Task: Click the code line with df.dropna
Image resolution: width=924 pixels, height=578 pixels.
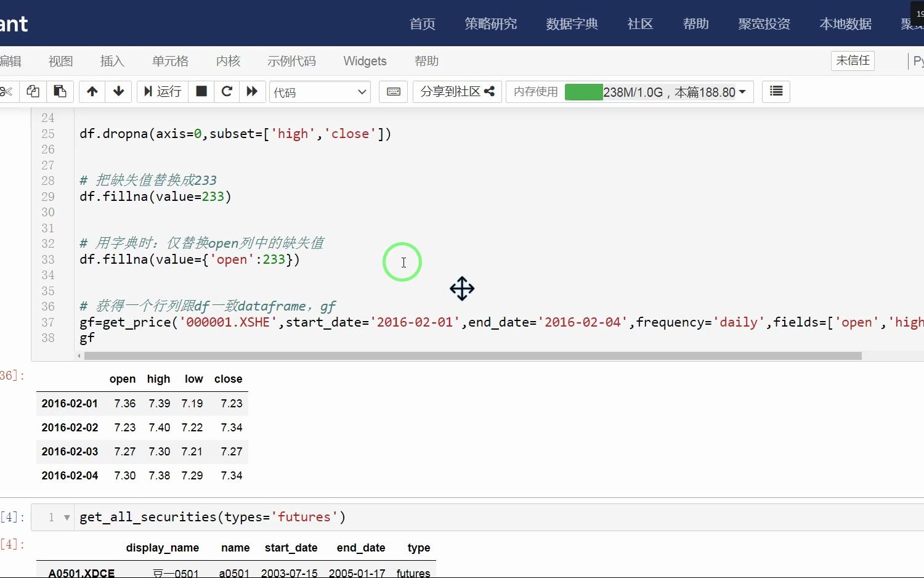Action: click(x=235, y=134)
